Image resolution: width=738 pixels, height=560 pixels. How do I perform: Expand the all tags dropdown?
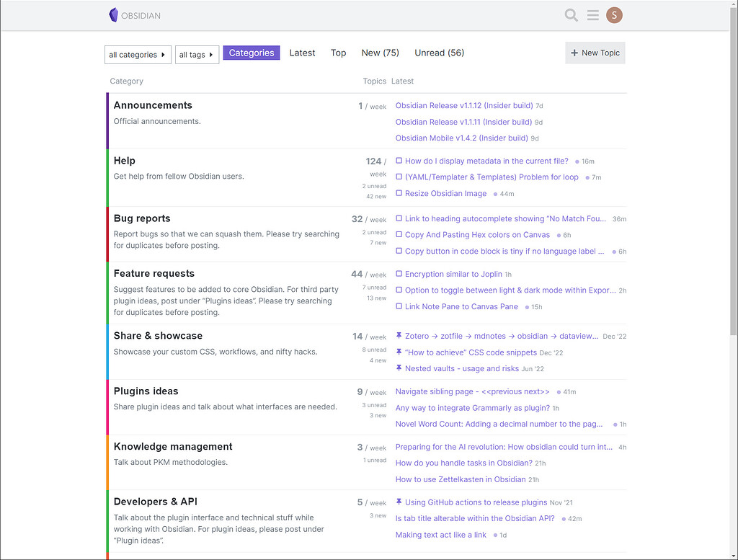[x=197, y=55]
